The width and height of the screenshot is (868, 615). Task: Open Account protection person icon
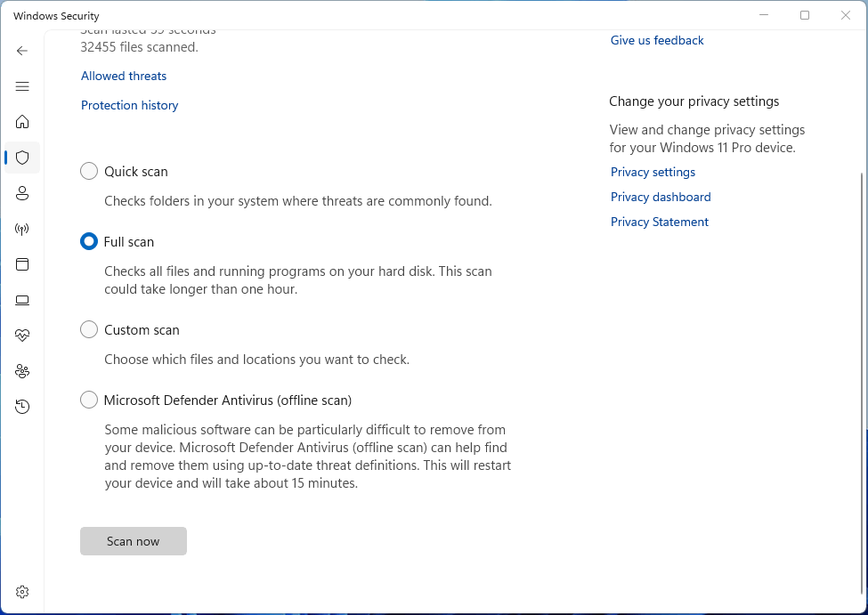(22, 193)
